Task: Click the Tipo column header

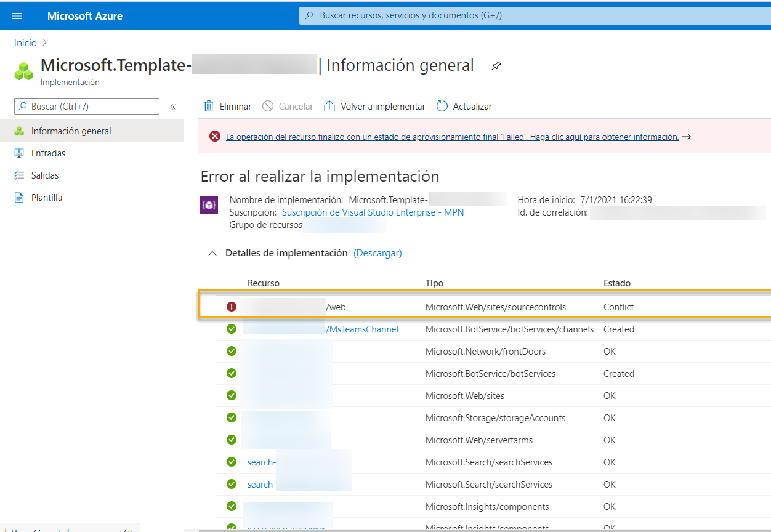Action: tap(435, 283)
